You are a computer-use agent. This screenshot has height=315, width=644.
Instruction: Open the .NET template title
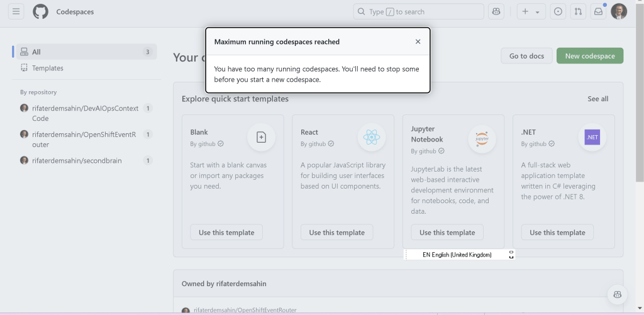pyautogui.click(x=528, y=132)
